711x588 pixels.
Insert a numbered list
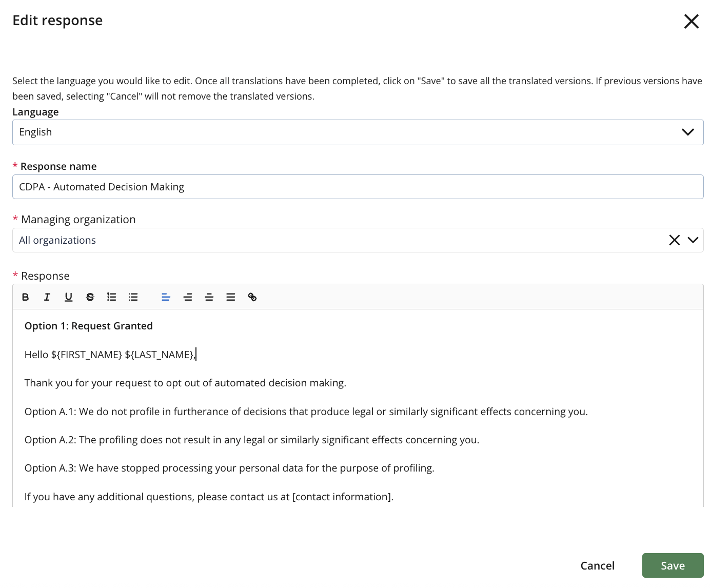click(111, 297)
